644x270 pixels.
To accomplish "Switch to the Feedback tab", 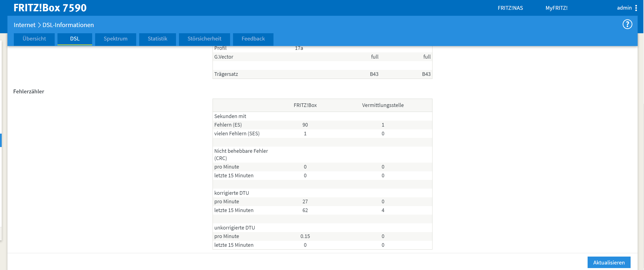I will point(253,39).
